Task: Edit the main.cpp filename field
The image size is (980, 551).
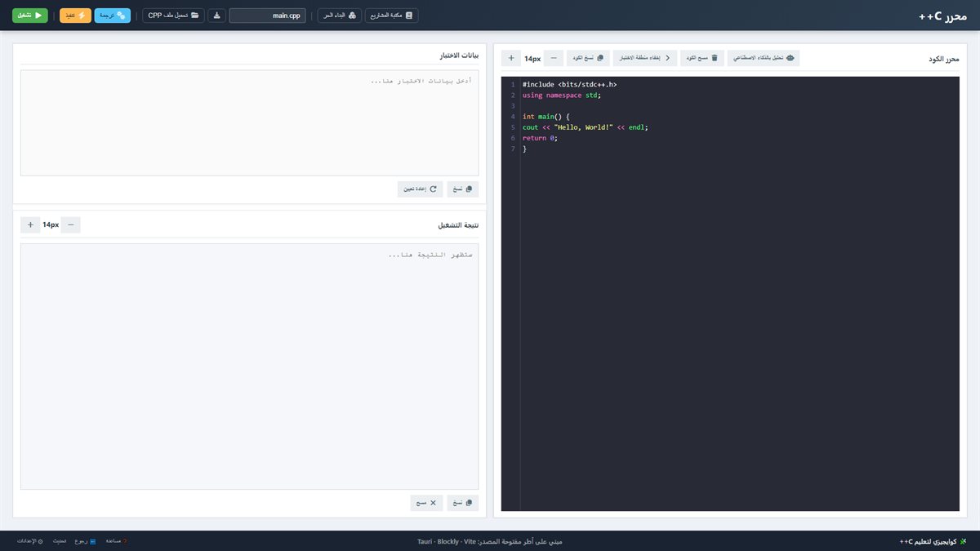Action: coord(267,15)
